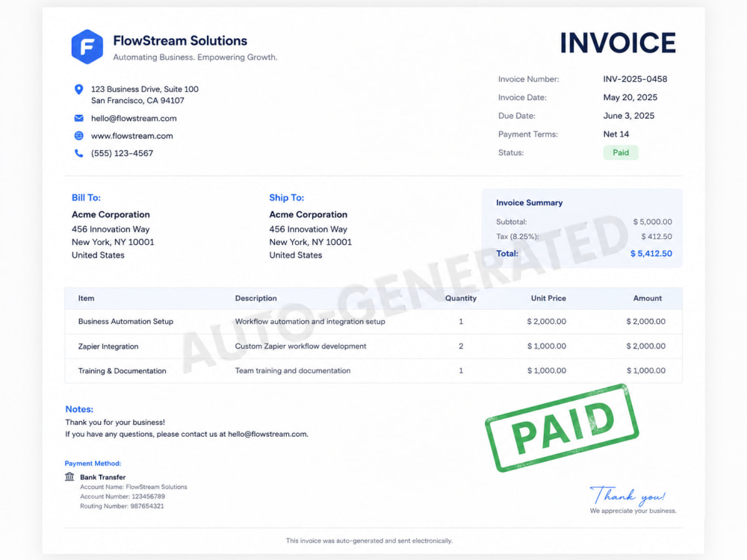Select the FlowStream Solutions company name
This screenshot has width=747, height=560.
[x=180, y=40]
